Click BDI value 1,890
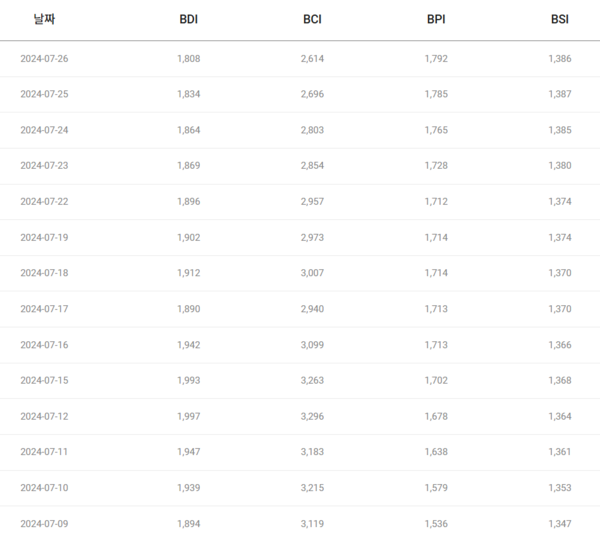 click(x=188, y=309)
